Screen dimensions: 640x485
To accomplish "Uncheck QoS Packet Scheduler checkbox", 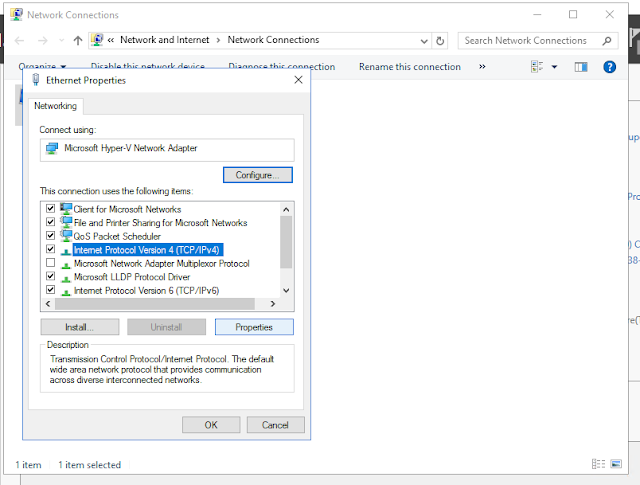I will tap(50, 236).
